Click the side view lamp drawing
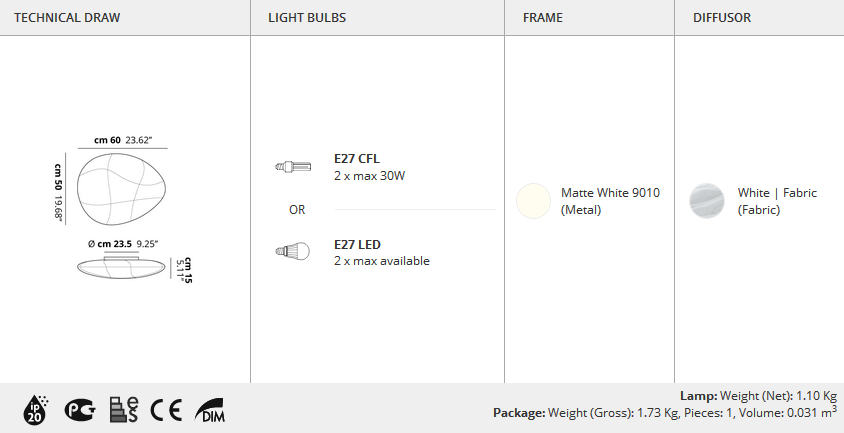The height and width of the screenshot is (433, 844). [x=121, y=268]
